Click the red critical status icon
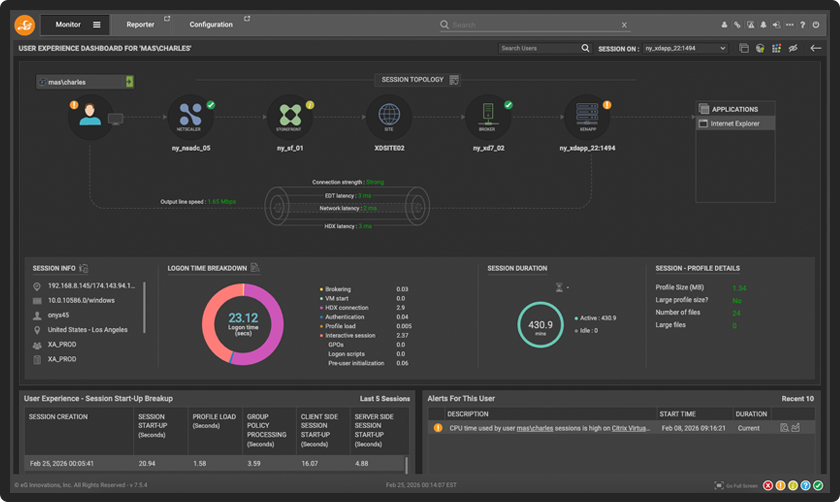The width and height of the screenshot is (840, 502). pyautogui.click(x=768, y=485)
